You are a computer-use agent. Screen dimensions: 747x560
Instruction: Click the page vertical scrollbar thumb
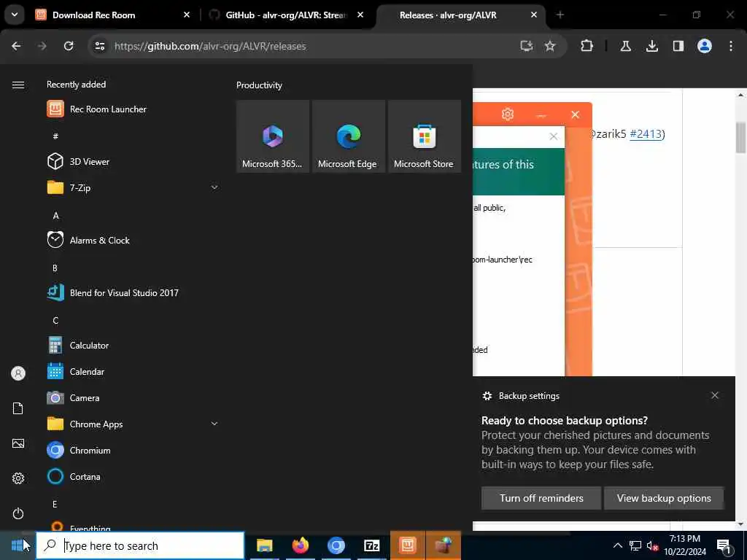click(740, 137)
